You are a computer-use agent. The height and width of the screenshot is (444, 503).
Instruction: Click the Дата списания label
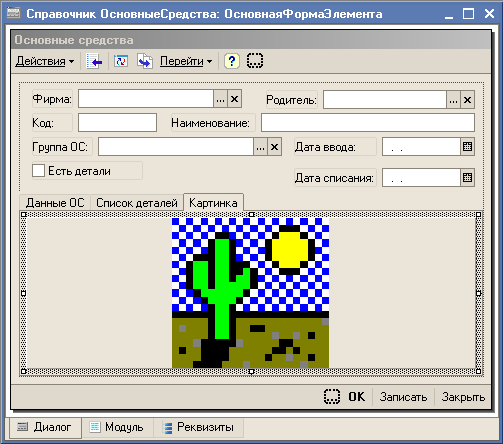(x=334, y=178)
